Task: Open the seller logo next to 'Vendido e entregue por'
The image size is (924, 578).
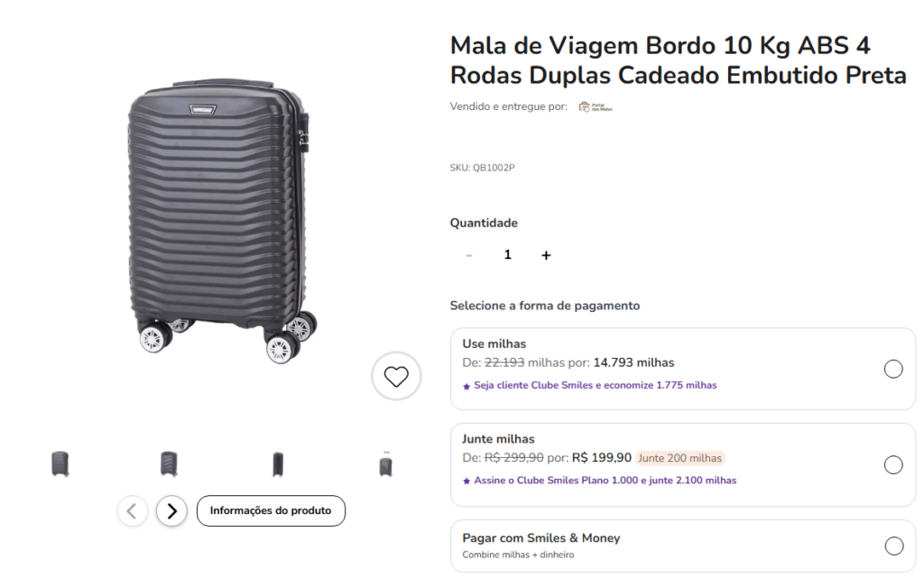Action: point(596,107)
